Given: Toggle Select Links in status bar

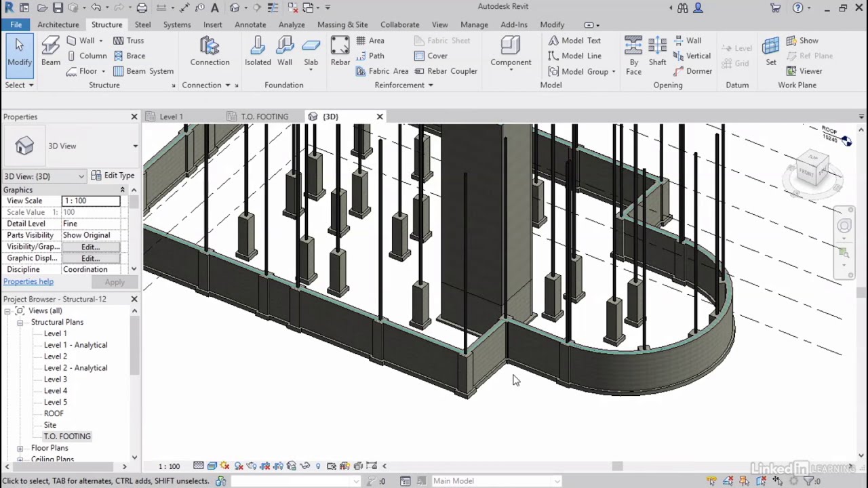Looking at the screenshot, I should click(711, 481).
